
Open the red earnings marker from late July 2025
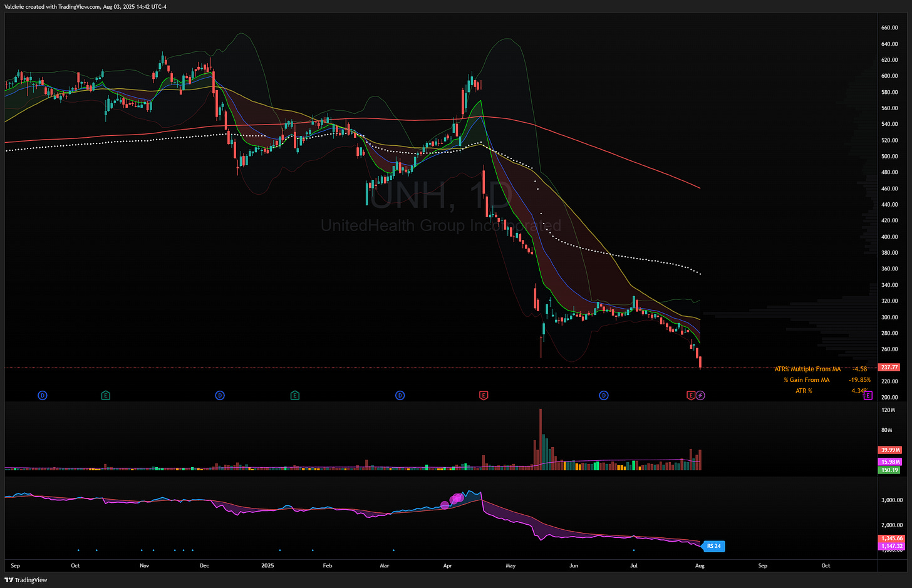coord(692,395)
